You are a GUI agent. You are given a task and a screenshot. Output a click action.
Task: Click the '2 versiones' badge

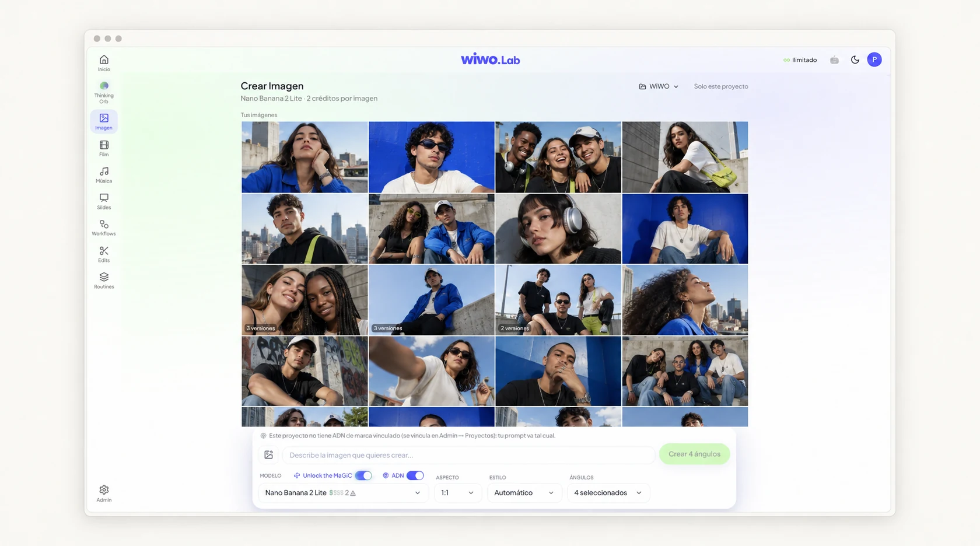[x=514, y=328]
